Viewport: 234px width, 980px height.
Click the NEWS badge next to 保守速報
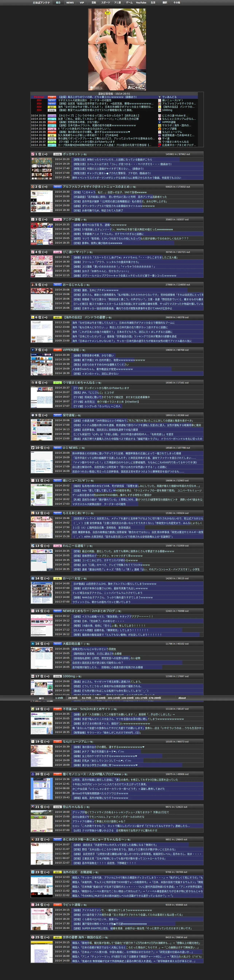pos(57,416)
